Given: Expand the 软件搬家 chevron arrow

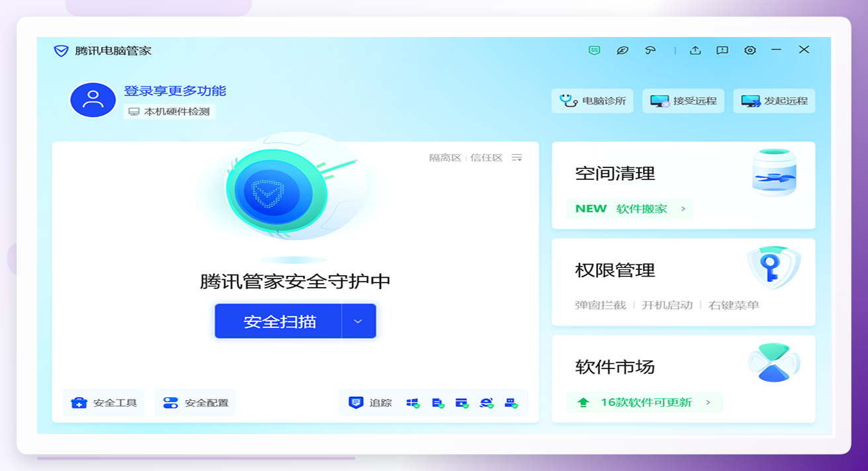Looking at the screenshot, I should click(683, 209).
